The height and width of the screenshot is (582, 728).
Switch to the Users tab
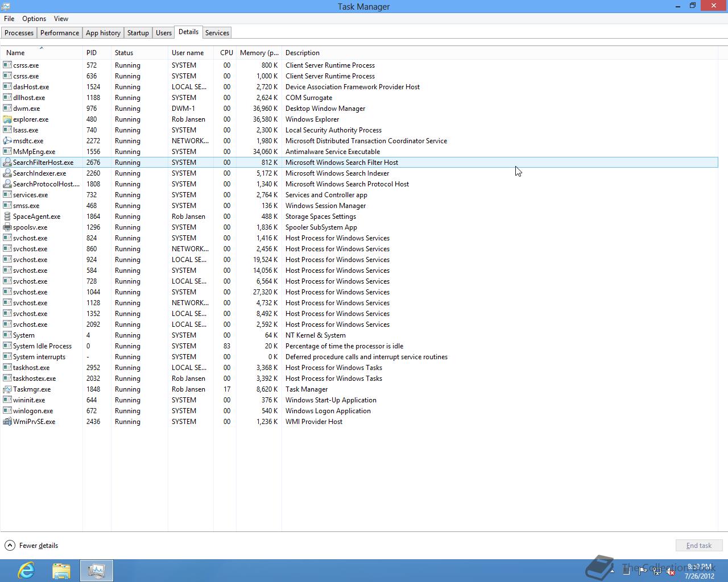[164, 33]
